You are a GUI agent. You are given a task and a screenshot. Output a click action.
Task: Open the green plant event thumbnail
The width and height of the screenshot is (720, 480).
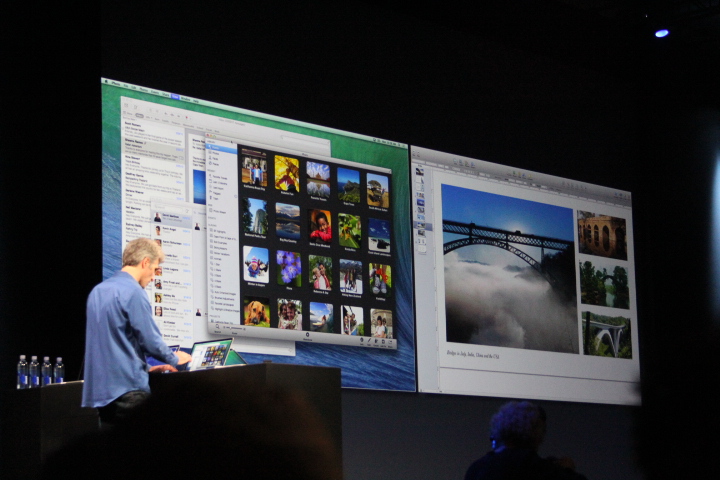pyautogui.click(x=350, y=231)
